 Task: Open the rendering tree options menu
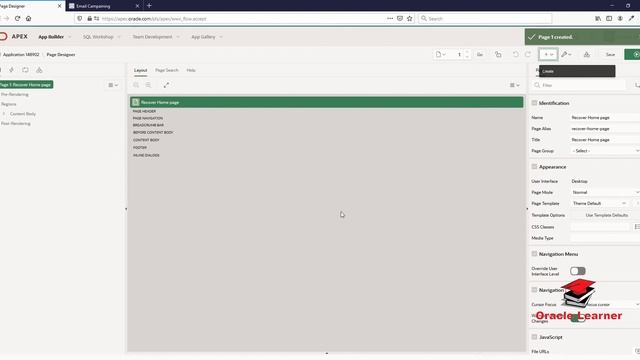tap(113, 85)
